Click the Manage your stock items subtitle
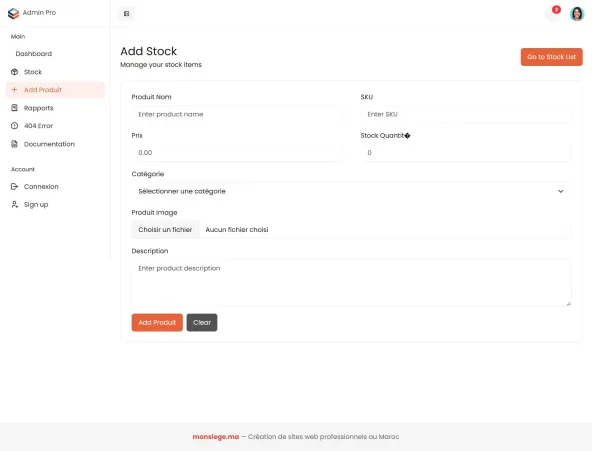The width and height of the screenshot is (592, 451). tap(161, 65)
